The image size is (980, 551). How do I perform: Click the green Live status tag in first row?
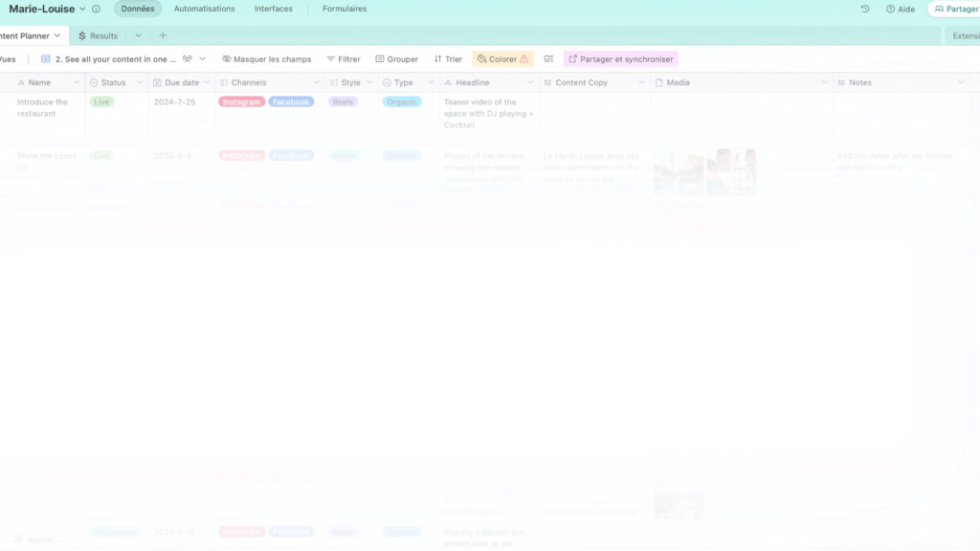click(101, 101)
